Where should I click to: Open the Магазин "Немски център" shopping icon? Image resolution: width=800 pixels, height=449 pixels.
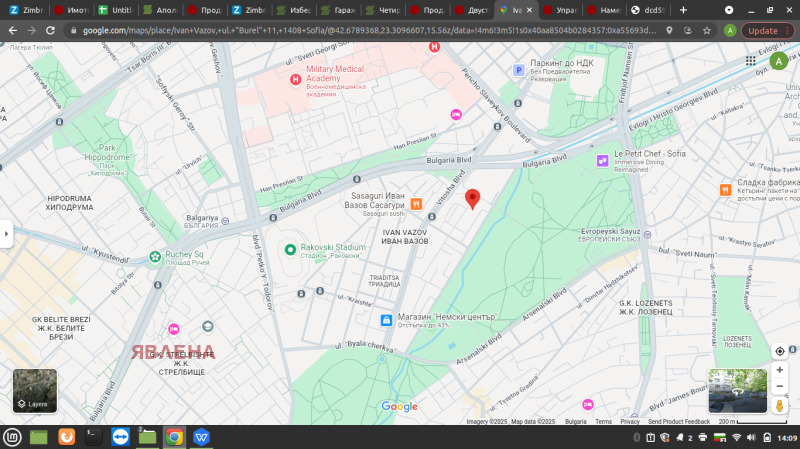(386, 320)
